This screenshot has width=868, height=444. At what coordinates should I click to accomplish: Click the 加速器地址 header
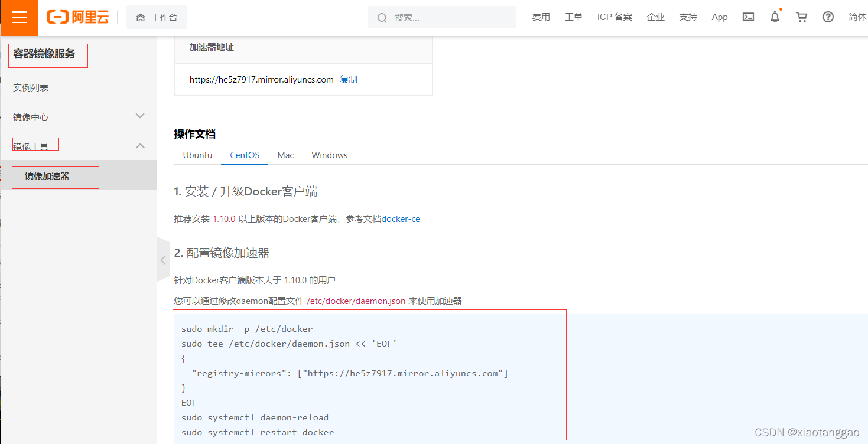[212, 47]
